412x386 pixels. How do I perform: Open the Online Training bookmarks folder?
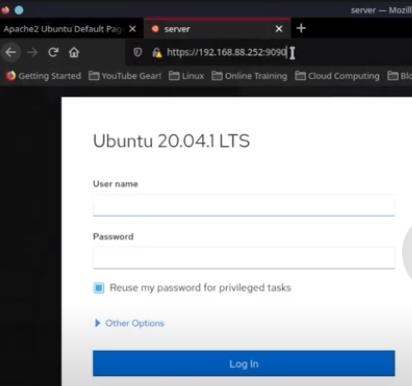(x=249, y=76)
